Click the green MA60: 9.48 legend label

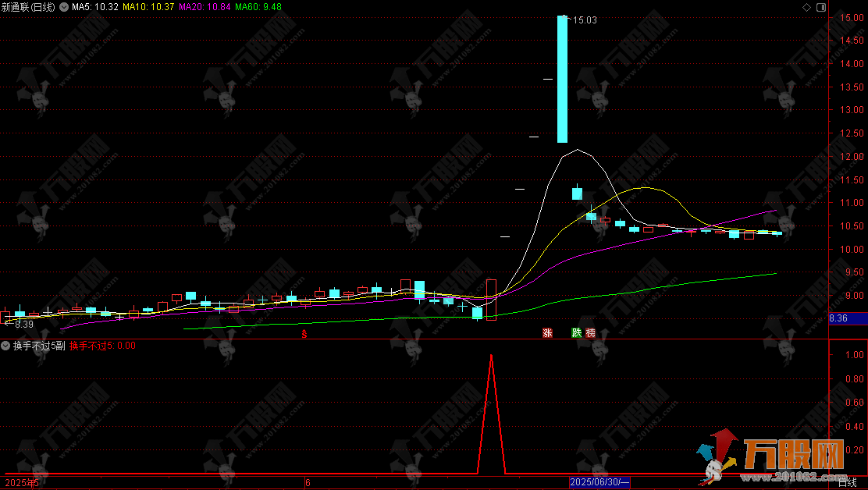tap(258, 7)
